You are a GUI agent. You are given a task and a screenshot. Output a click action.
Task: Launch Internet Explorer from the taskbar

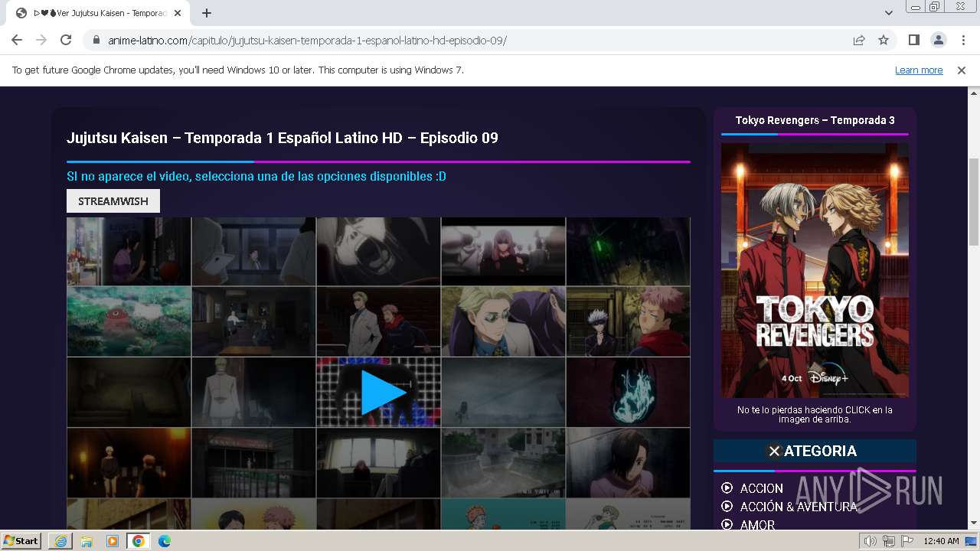[60, 541]
